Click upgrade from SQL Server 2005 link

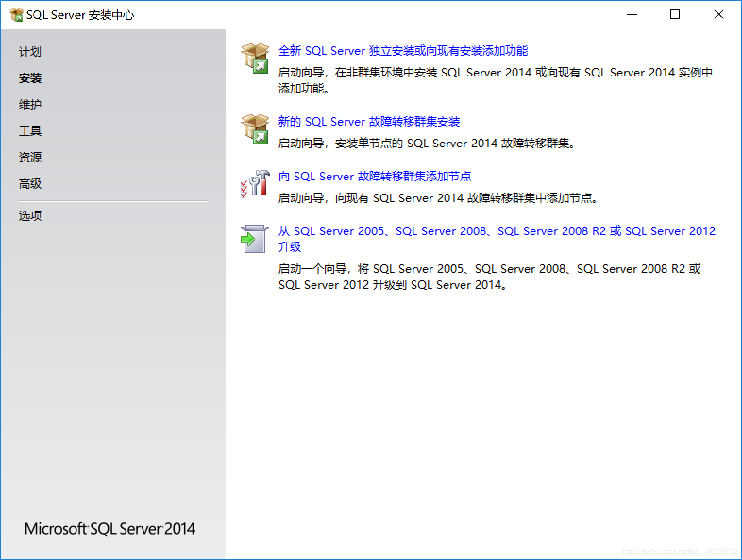497,239
